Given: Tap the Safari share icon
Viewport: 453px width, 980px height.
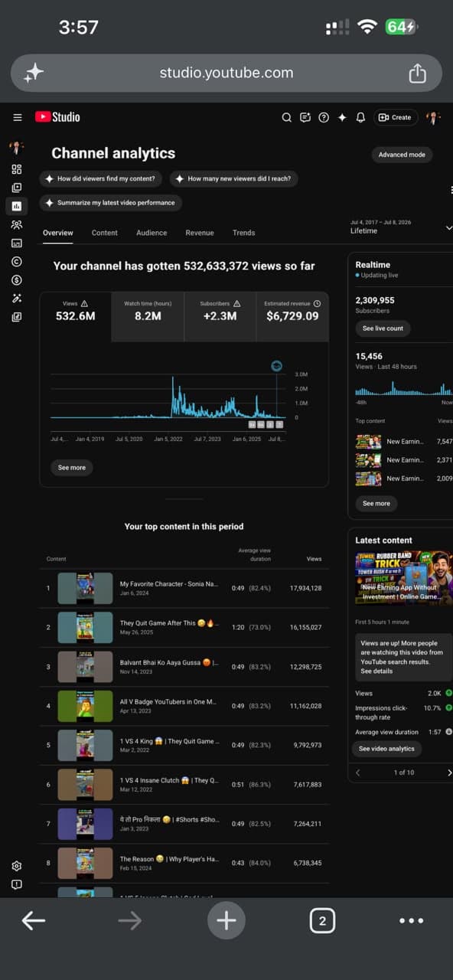Looking at the screenshot, I should [x=417, y=73].
